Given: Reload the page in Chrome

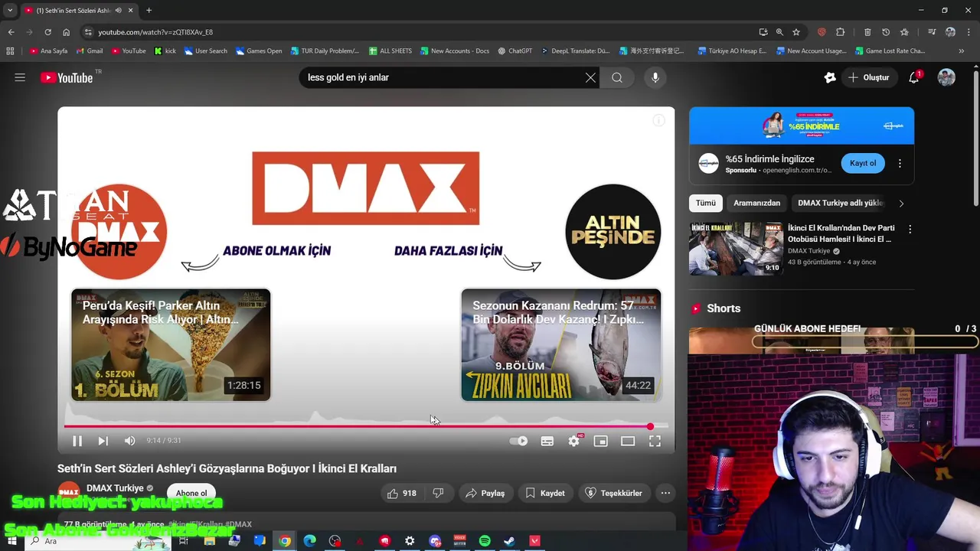Looking at the screenshot, I should (47, 32).
